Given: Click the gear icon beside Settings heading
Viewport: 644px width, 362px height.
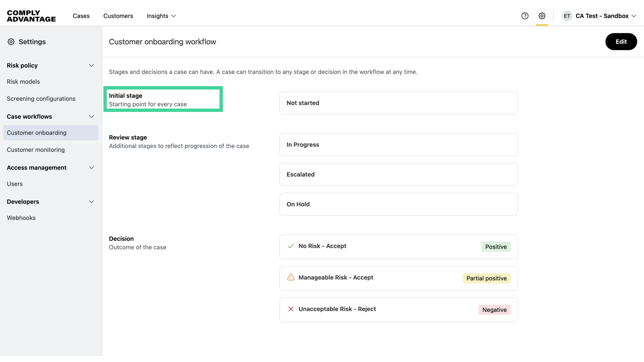Looking at the screenshot, I should (x=11, y=42).
